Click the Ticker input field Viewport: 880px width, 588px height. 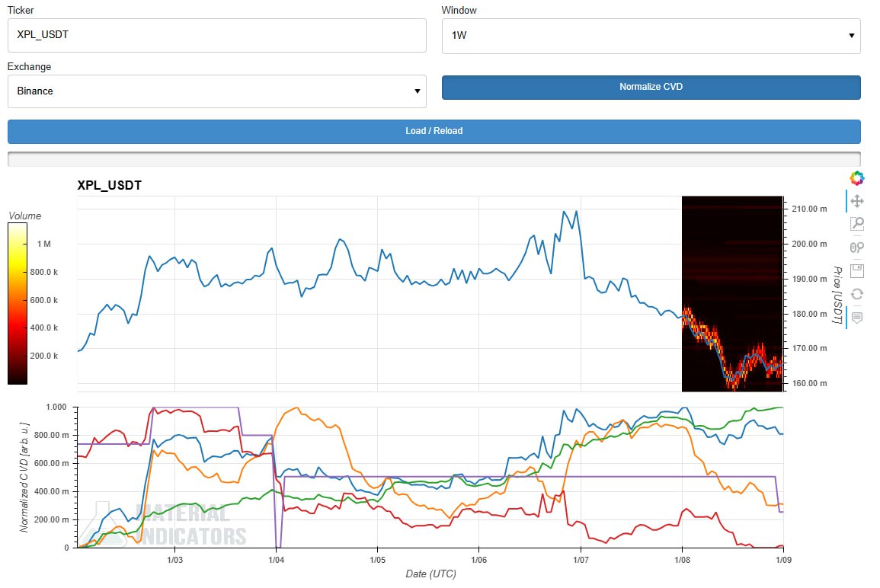pos(216,36)
